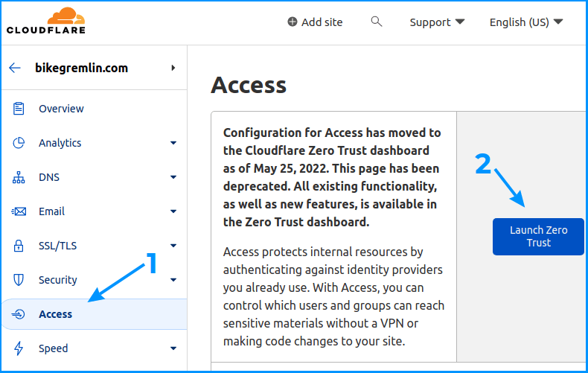
Task: Click the Analytics pie chart icon
Action: 19,143
